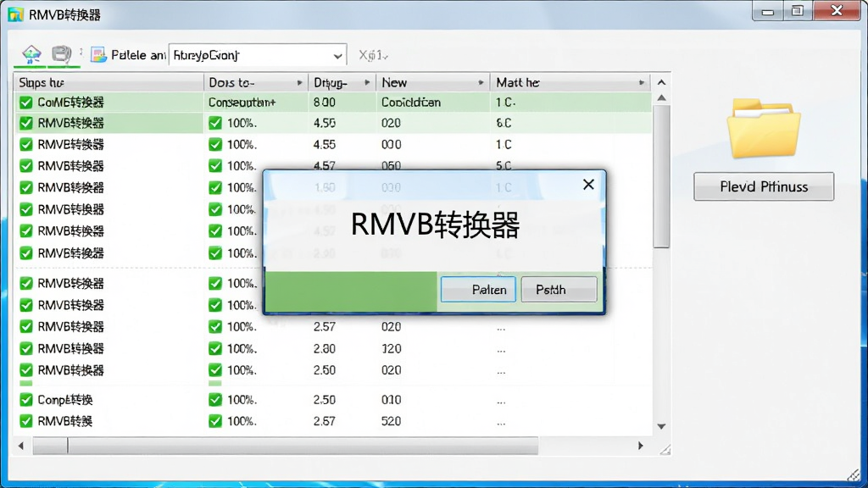The height and width of the screenshot is (488, 868).
Task: Toggle 100% checkbox in the 2.80 120 row
Action: point(215,348)
